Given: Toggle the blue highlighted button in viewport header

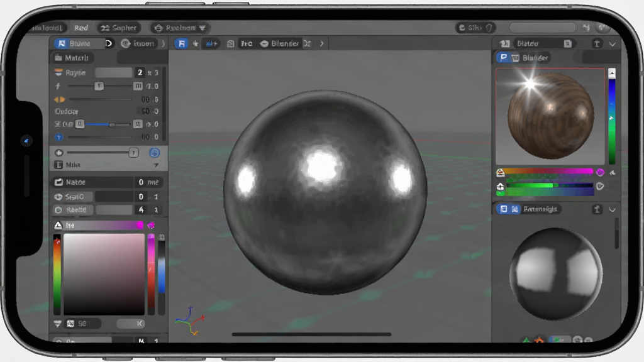Looking at the screenshot, I should pos(211,43).
